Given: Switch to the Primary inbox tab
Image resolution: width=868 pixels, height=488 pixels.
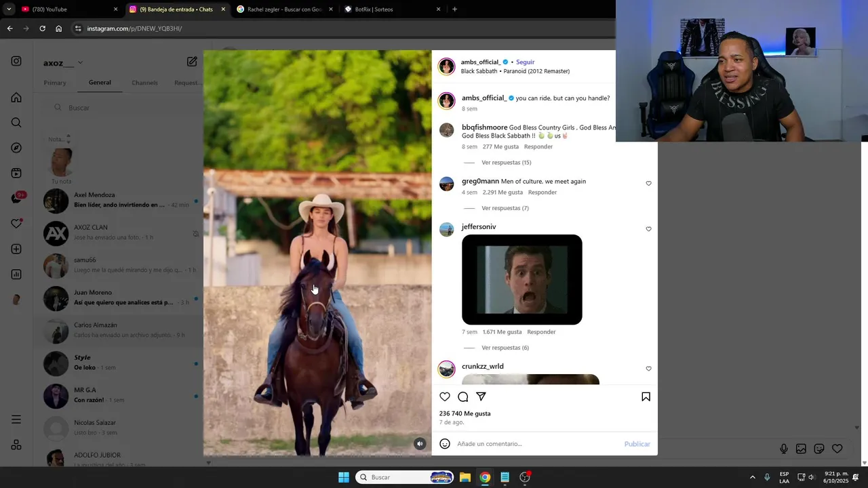Looking at the screenshot, I should pyautogui.click(x=55, y=83).
